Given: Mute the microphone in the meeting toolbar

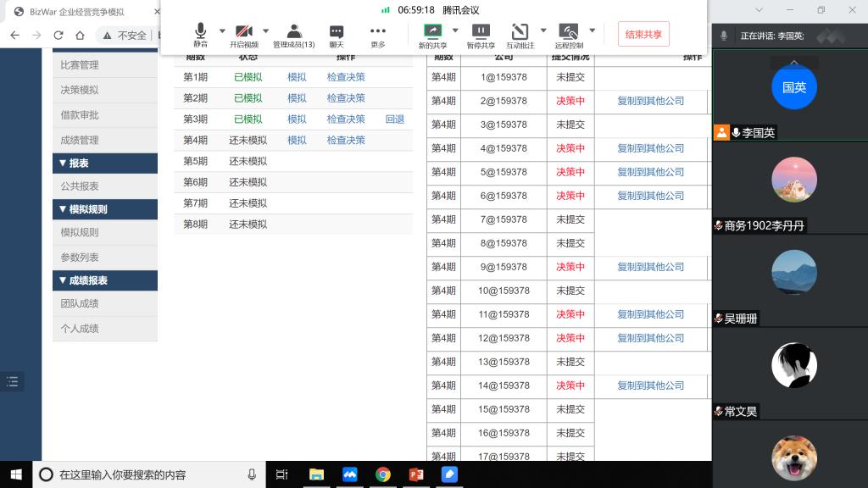Looking at the screenshot, I should tap(200, 32).
